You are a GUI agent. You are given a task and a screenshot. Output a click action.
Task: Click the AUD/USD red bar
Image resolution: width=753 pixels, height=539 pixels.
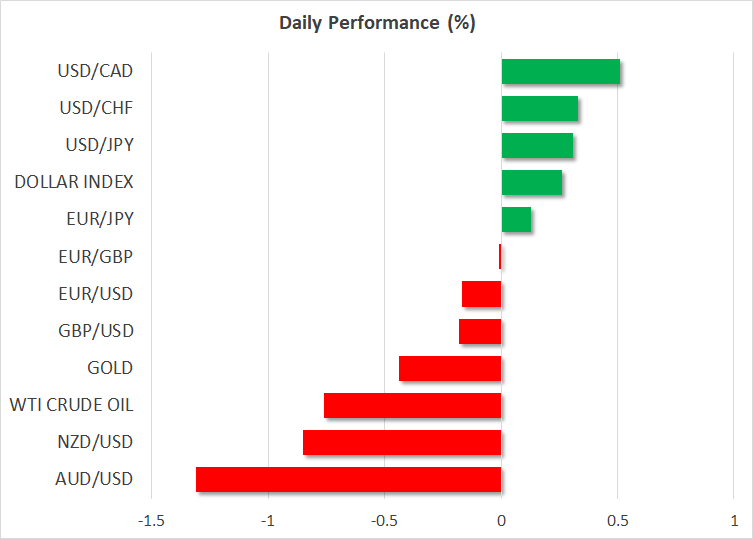pos(348,479)
